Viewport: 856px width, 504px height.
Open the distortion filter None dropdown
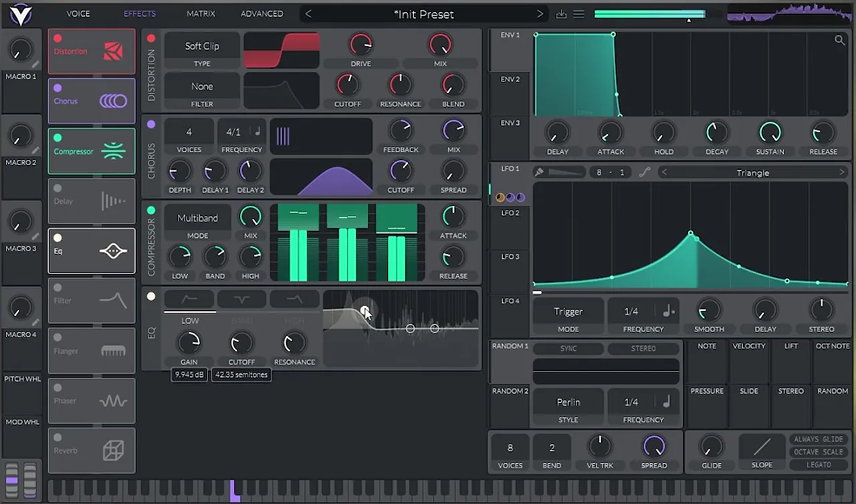tap(202, 86)
